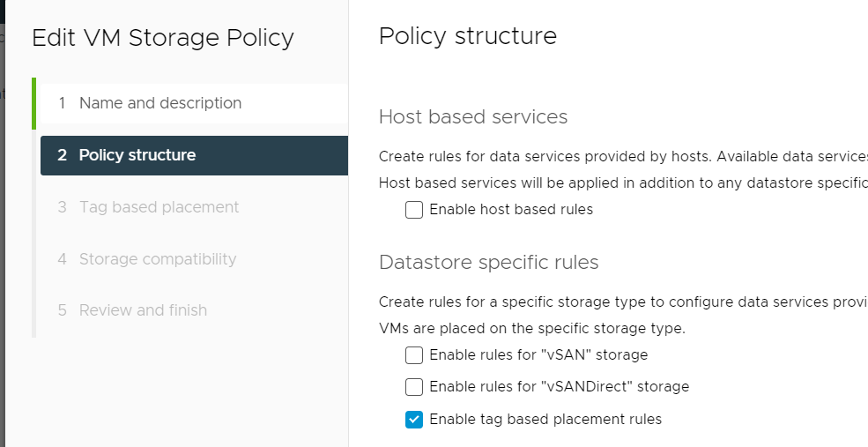The image size is (868, 447).
Task: Click the Edit VM Storage Policy title
Action: [163, 38]
